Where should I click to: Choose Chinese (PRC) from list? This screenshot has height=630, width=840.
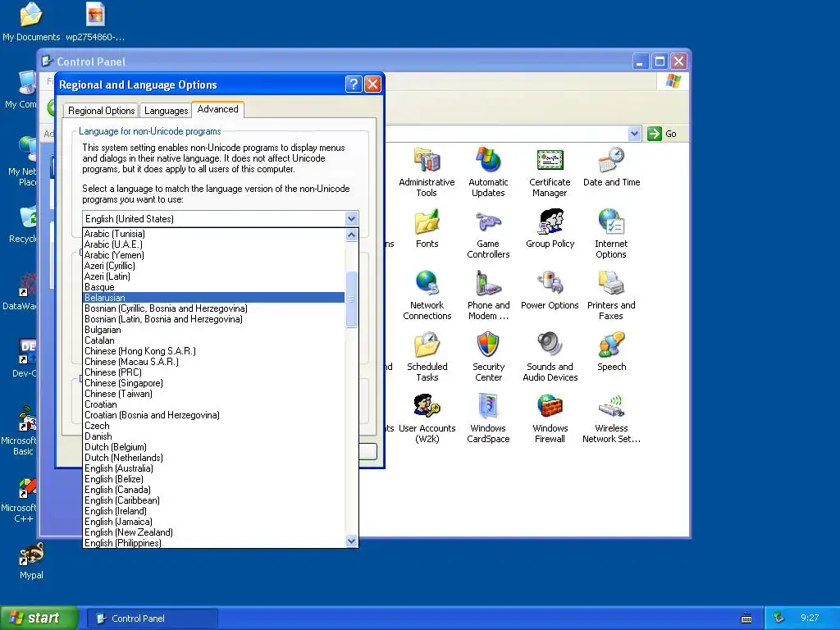click(x=214, y=372)
